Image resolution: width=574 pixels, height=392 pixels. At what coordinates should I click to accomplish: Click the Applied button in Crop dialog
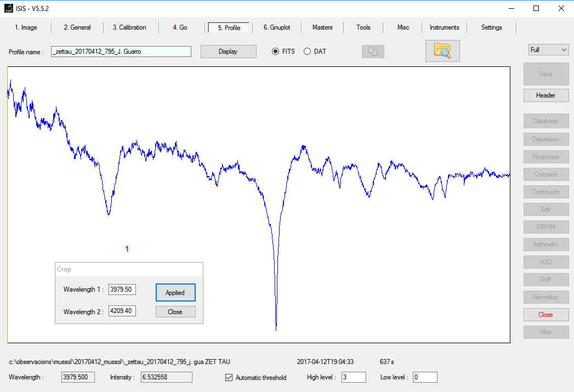point(175,293)
